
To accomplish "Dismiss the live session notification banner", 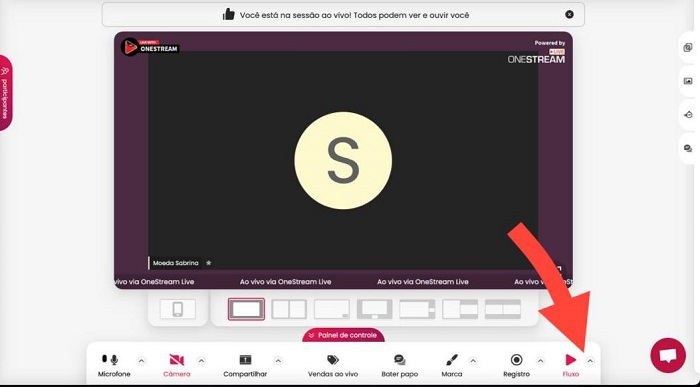I will click(x=569, y=14).
